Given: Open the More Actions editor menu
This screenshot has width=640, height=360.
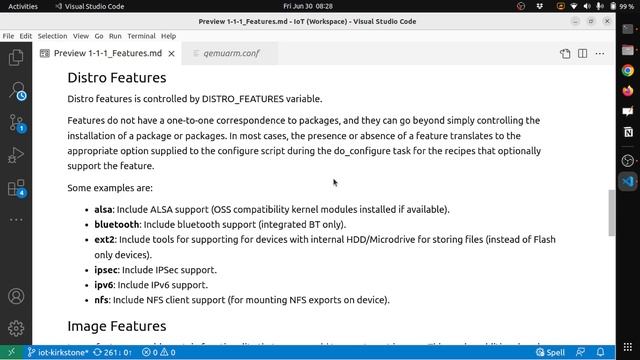Looking at the screenshot, I should coord(600,53).
